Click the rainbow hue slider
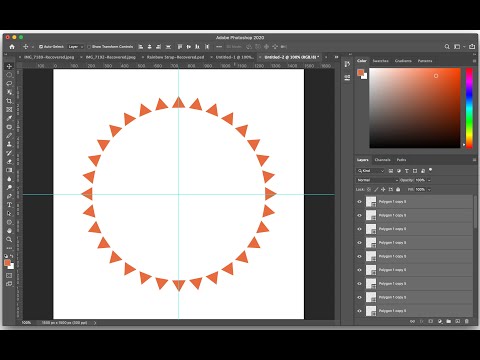Viewport: 480px width, 360px height. (469, 108)
